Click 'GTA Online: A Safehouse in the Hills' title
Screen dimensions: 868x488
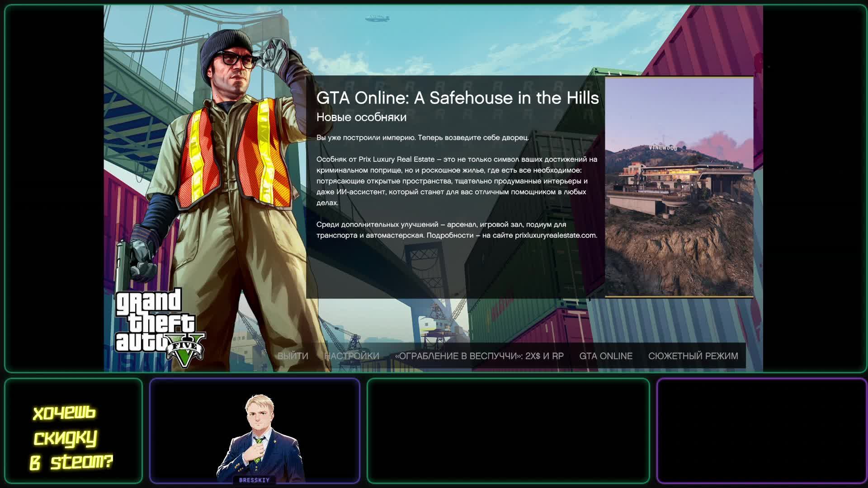click(458, 98)
